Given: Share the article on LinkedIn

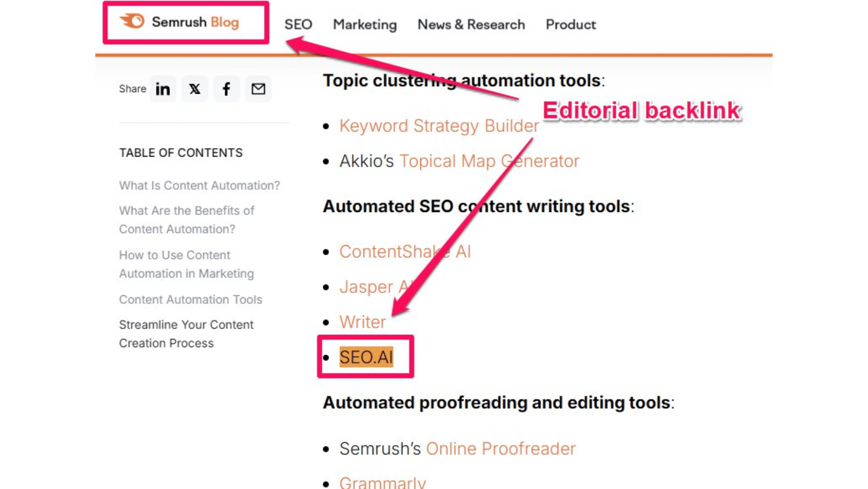Looking at the screenshot, I should 163,89.
